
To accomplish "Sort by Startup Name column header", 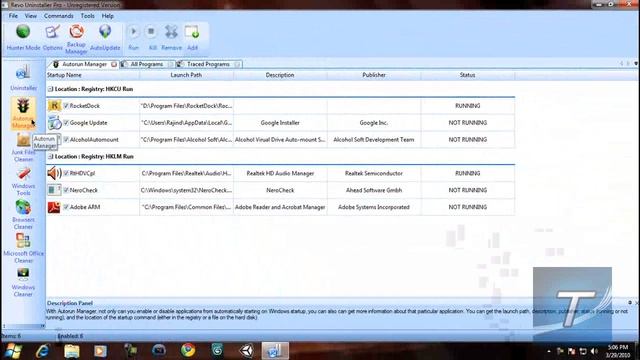I will coord(92,75).
